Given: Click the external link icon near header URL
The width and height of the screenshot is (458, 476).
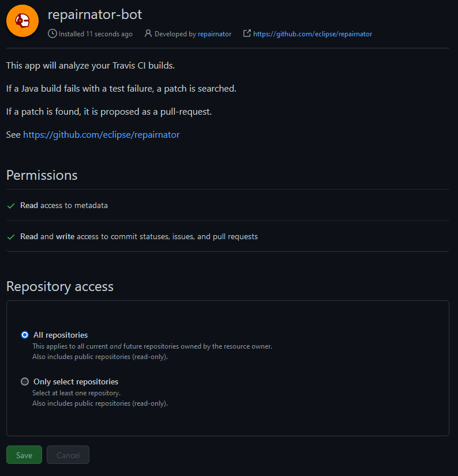Looking at the screenshot, I should [x=247, y=33].
